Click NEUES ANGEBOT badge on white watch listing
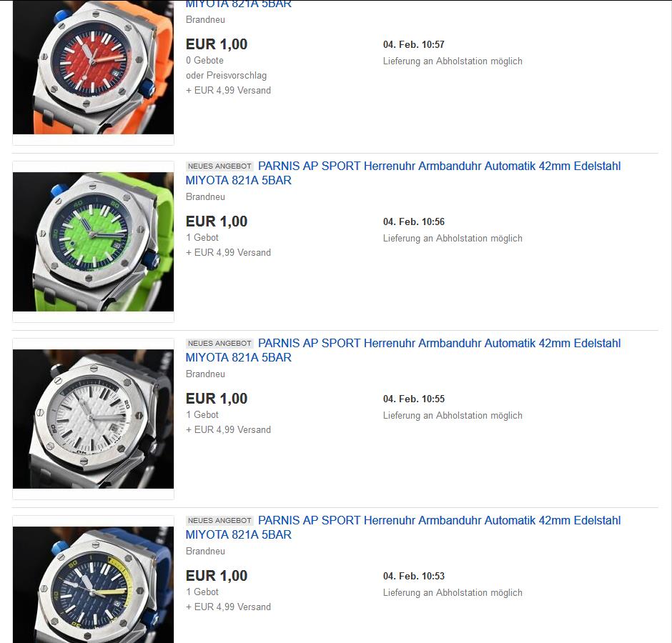672x643 pixels. [219, 343]
